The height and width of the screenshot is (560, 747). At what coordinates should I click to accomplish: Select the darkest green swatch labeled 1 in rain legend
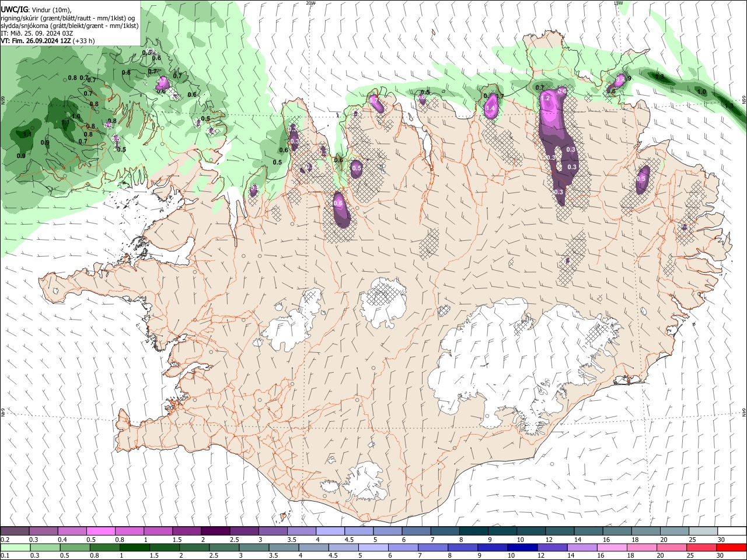pos(134,547)
